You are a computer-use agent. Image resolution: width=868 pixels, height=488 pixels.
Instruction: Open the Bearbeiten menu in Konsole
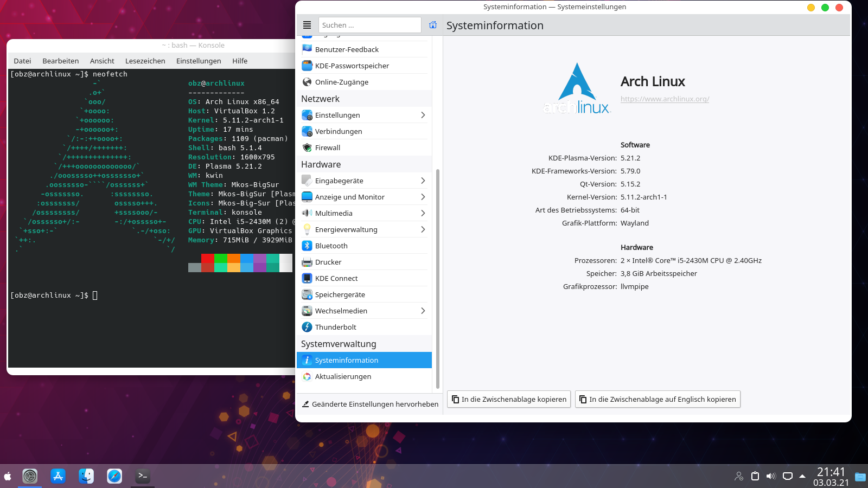tap(60, 61)
